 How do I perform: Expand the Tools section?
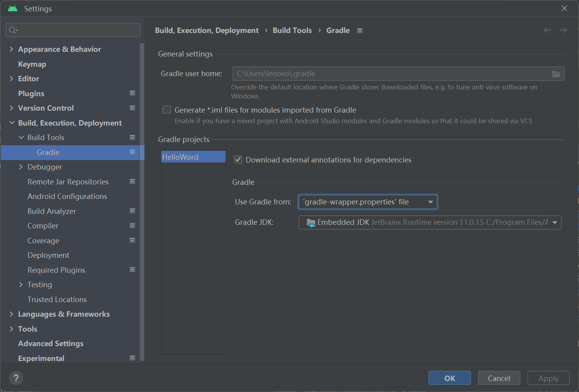pos(11,329)
